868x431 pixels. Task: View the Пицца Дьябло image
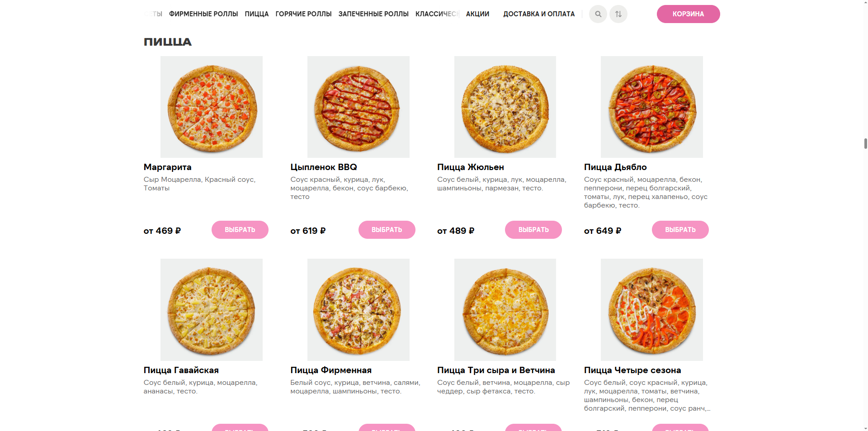click(651, 107)
